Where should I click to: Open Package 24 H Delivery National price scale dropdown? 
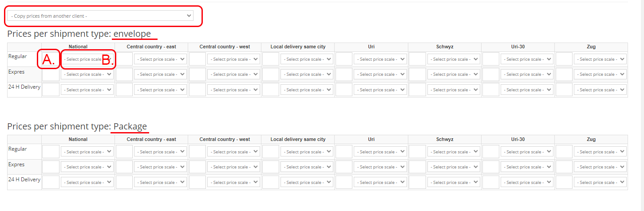(87, 182)
